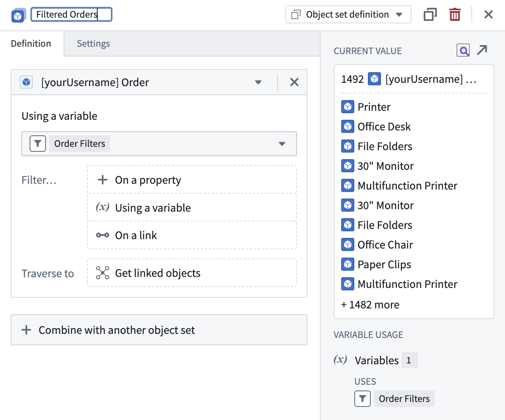The image size is (505, 420).
Task: Click the open-in-new arrow icon
Action: (x=482, y=50)
